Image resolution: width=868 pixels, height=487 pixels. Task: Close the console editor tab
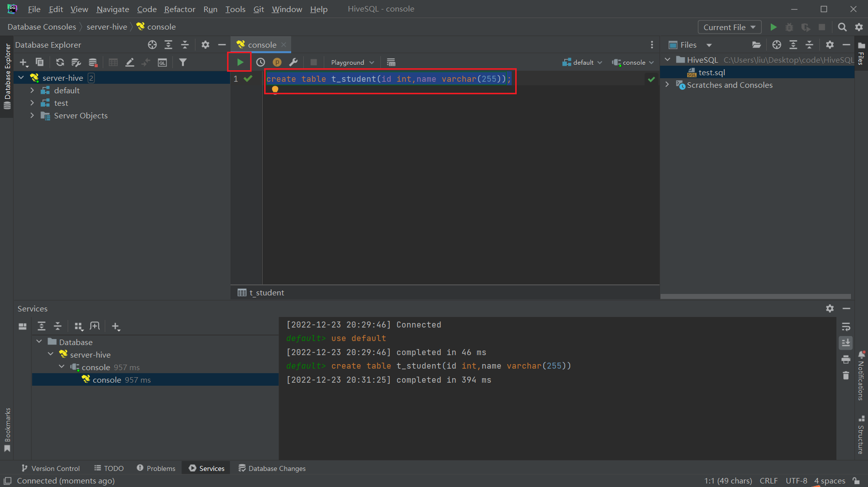pos(284,45)
